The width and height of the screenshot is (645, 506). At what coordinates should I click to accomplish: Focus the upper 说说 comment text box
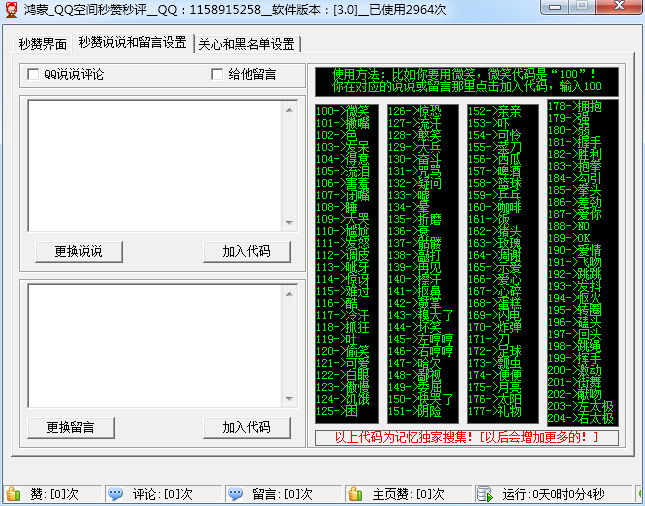pyautogui.click(x=155, y=165)
